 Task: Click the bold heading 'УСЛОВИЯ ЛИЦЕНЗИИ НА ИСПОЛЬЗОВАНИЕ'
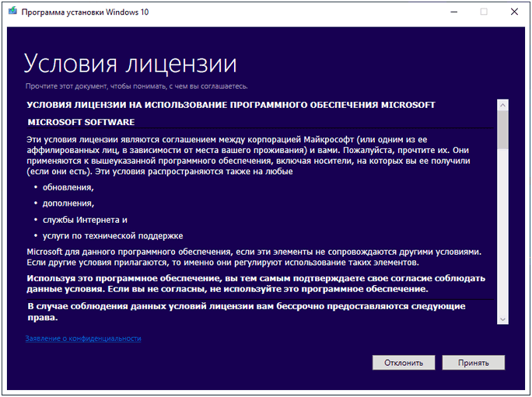231,105
